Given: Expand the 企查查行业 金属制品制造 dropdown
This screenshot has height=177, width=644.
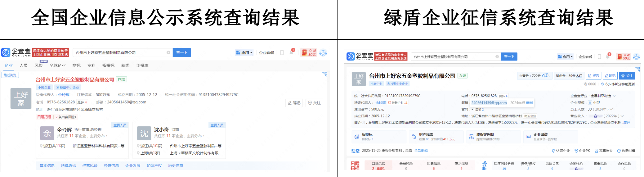Looking at the screenshot, I should pyautogui.click(x=614, y=96).
